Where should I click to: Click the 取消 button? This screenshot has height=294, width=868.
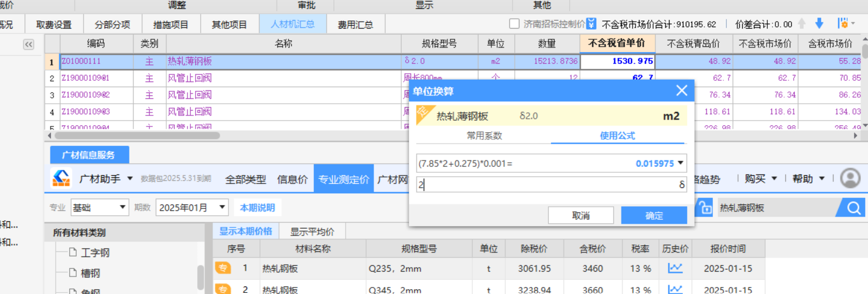(x=580, y=216)
